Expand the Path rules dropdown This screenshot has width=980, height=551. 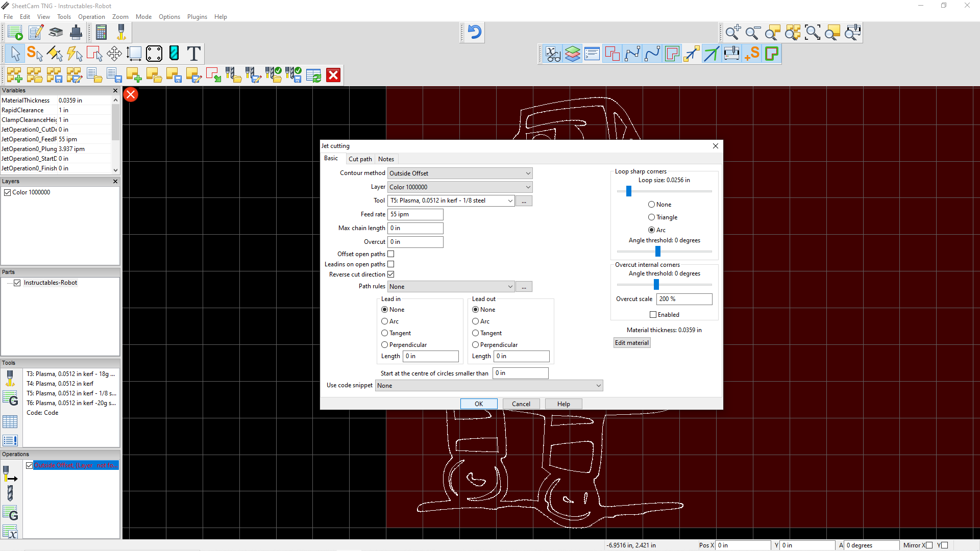pyautogui.click(x=509, y=287)
